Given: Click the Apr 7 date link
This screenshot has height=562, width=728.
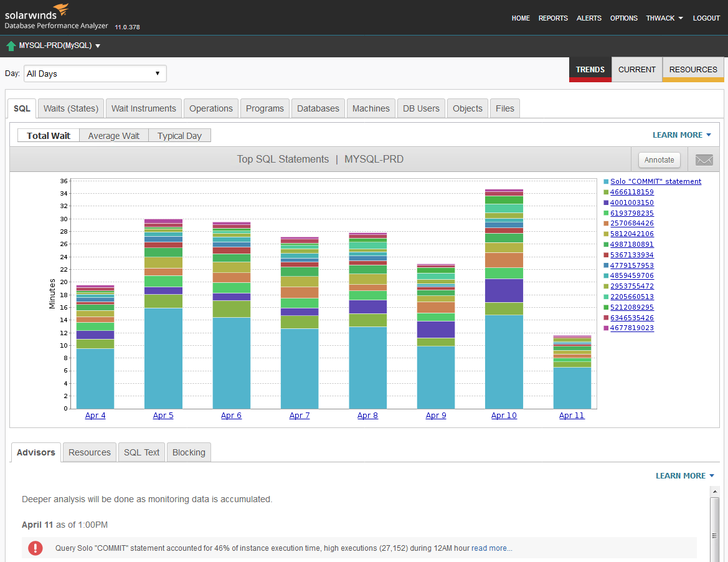Looking at the screenshot, I should click(300, 415).
